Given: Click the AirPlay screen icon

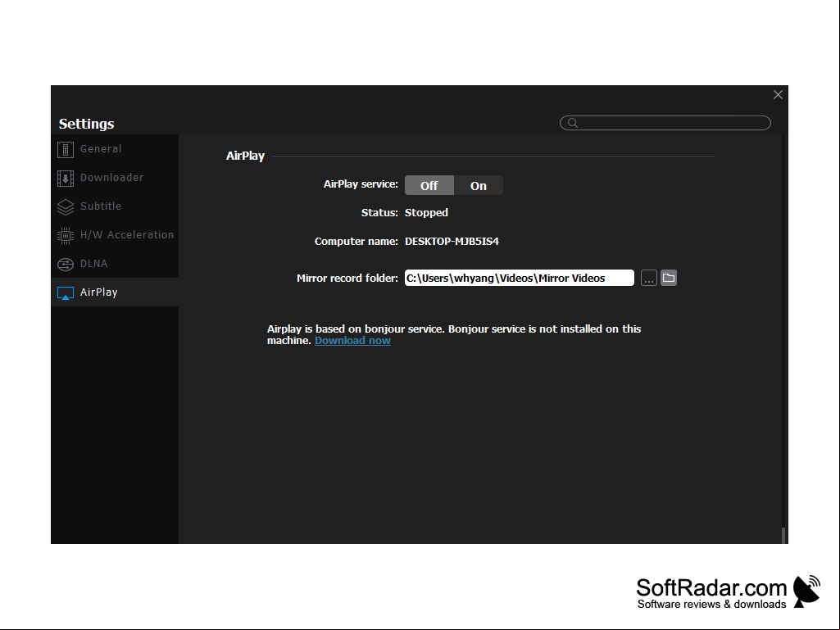Looking at the screenshot, I should 66,293.
